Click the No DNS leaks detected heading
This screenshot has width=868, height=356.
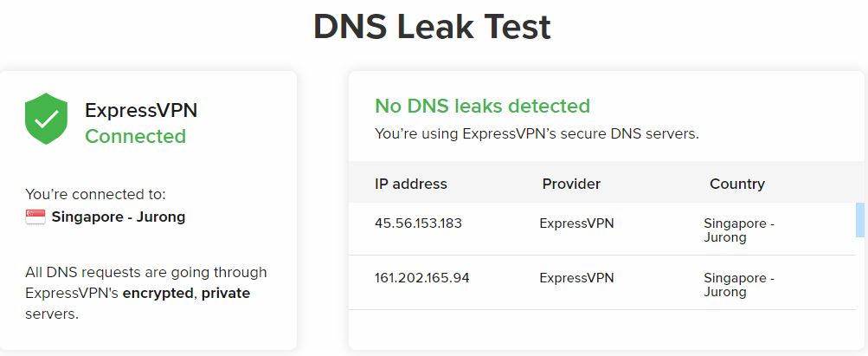(x=483, y=105)
